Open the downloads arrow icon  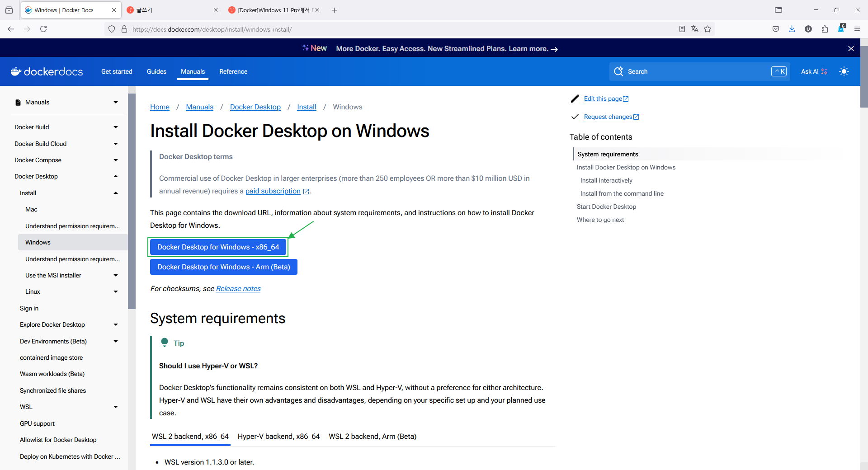pyautogui.click(x=792, y=29)
